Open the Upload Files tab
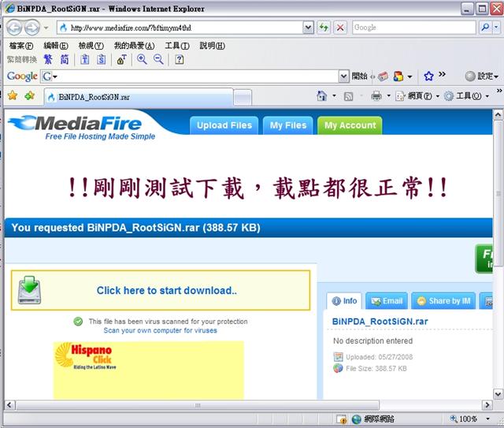Image resolution: width=504 pixels, height=428 pixels. point(224,125)
